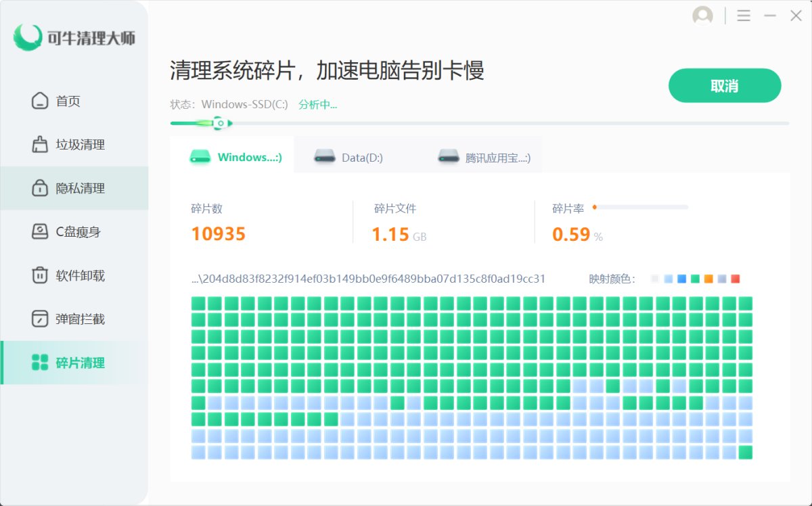Click the user account avatar icon

point(703,16)
